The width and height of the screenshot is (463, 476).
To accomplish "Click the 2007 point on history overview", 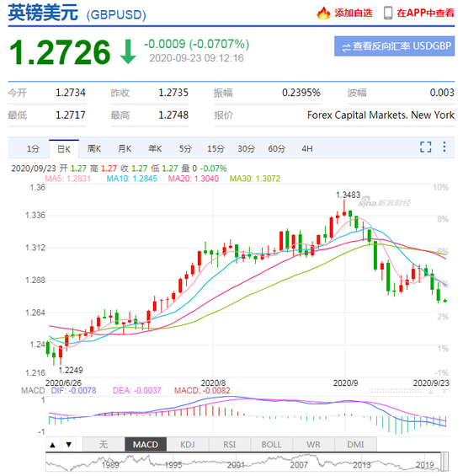I will pos(299,465).
